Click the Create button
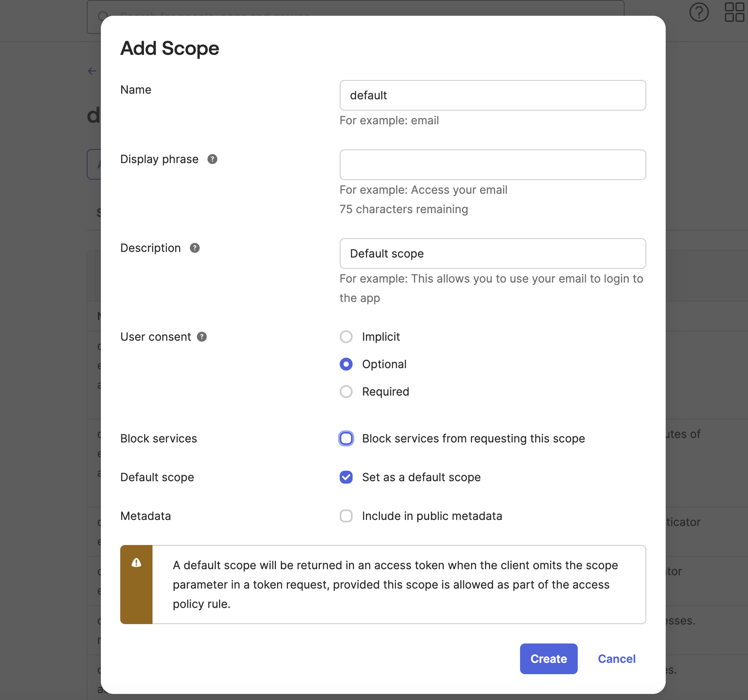The height and width of the screenshot is (700, 748). pyautogui.click(x=548, y=659)
